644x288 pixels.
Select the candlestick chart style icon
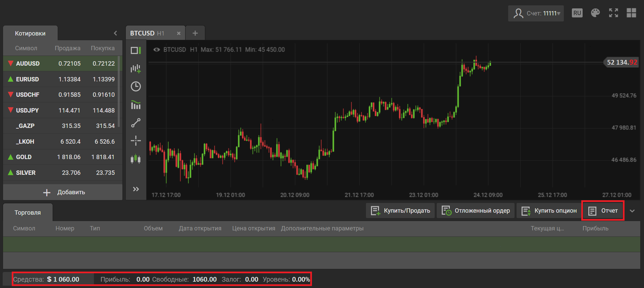click(136, 159)
